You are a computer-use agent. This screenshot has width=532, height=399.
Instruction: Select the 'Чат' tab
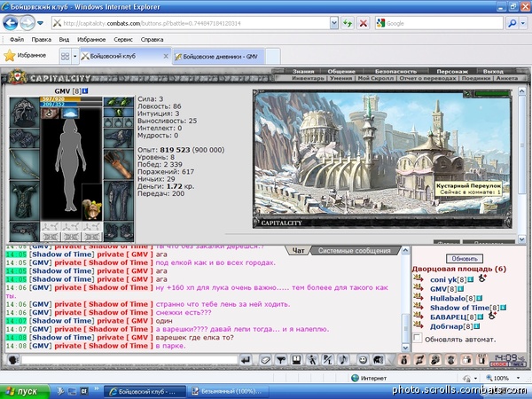[x=298, y=251]
